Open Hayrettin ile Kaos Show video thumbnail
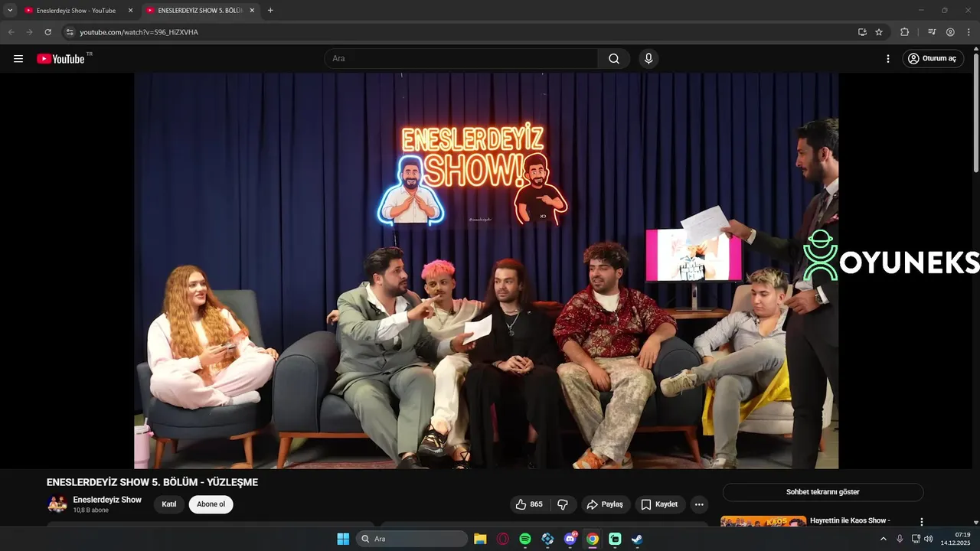 pos(763,522)
